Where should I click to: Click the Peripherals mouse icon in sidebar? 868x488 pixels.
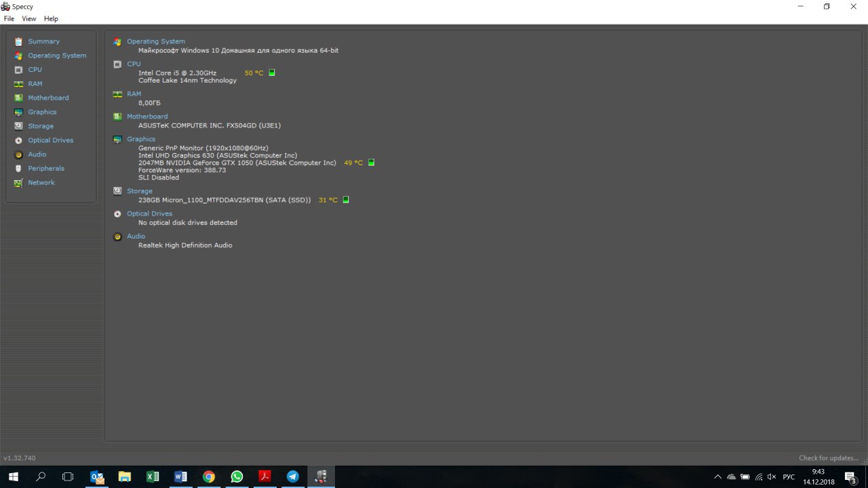[x=18, y=168]
